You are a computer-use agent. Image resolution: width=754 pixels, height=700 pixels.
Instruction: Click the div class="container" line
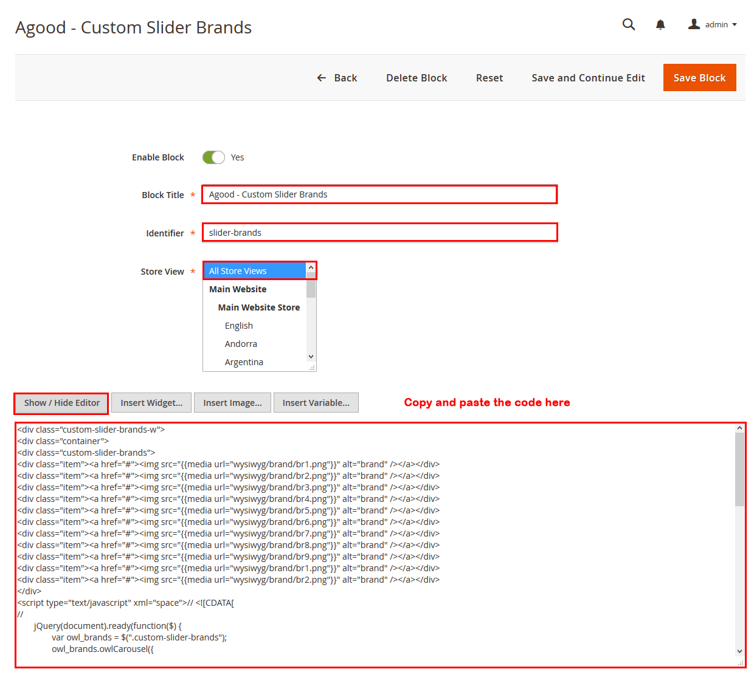63,441
